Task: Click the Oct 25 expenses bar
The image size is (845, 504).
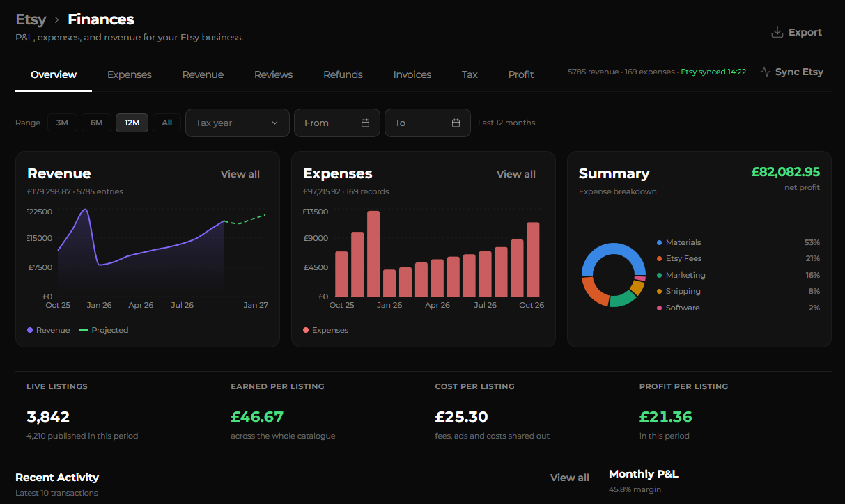Action: pos(341,274)
